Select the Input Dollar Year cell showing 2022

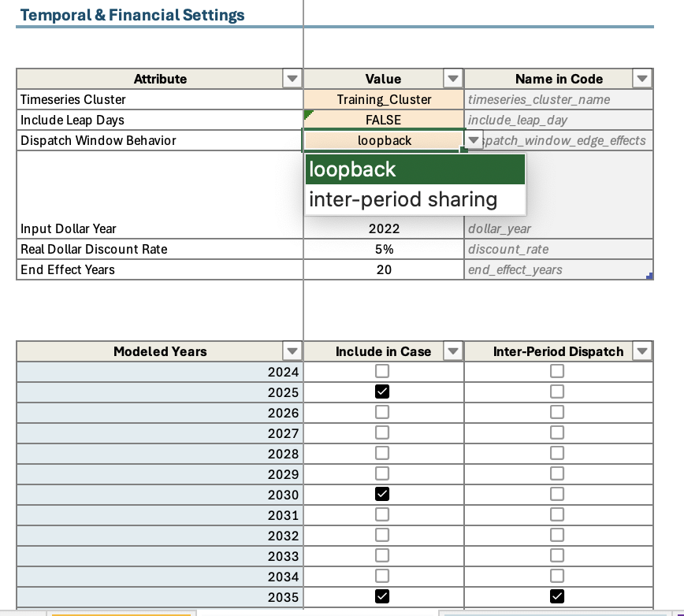click(x=383, y=228)
